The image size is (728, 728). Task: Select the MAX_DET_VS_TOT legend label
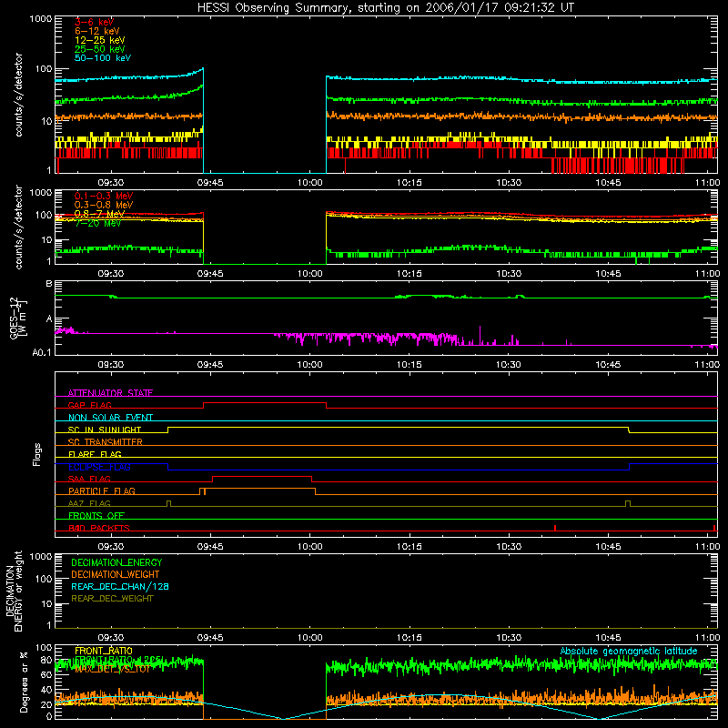coord(112,669)
